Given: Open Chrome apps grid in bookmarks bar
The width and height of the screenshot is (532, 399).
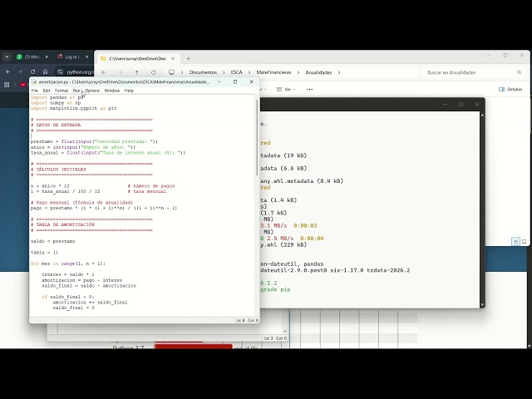Looking at the screenshot, I should (7, 85).
